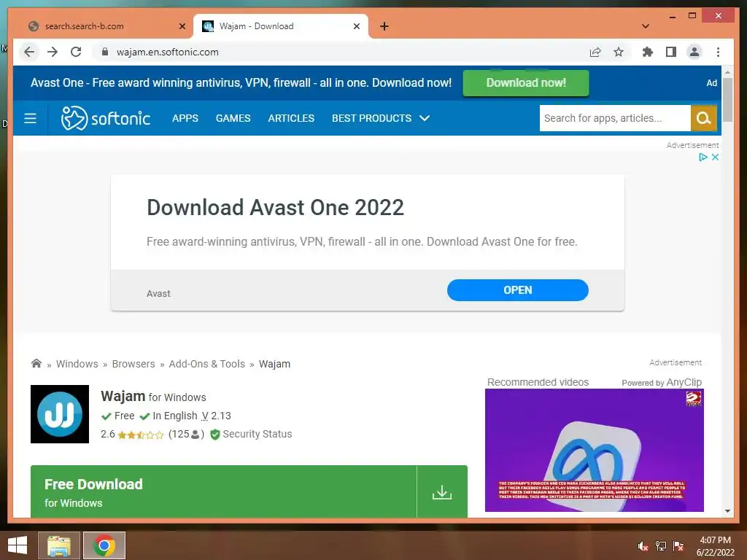Open the Windows Start button
Viewport: 747px width, 560px height.
click(18, 545)
